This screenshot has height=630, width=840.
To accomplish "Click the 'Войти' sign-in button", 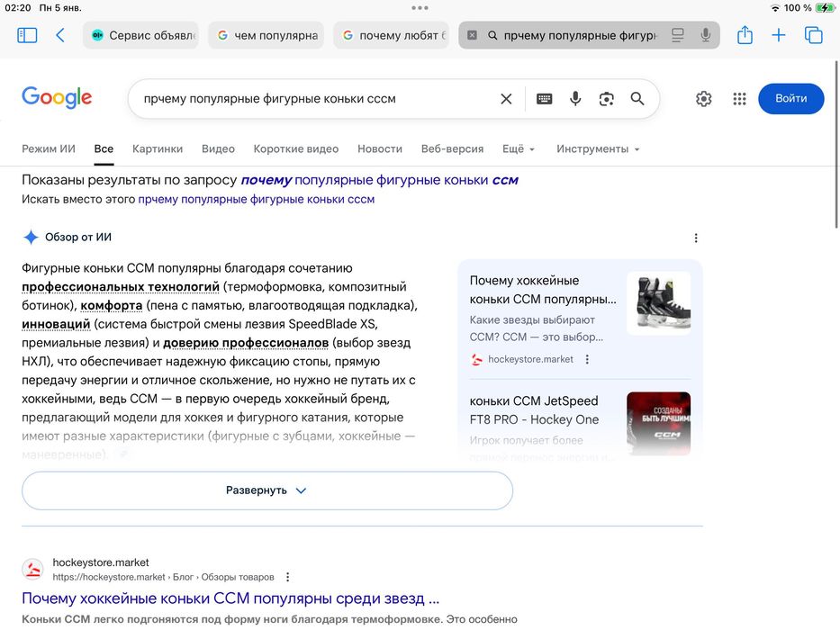I will [x=790, y=99].
